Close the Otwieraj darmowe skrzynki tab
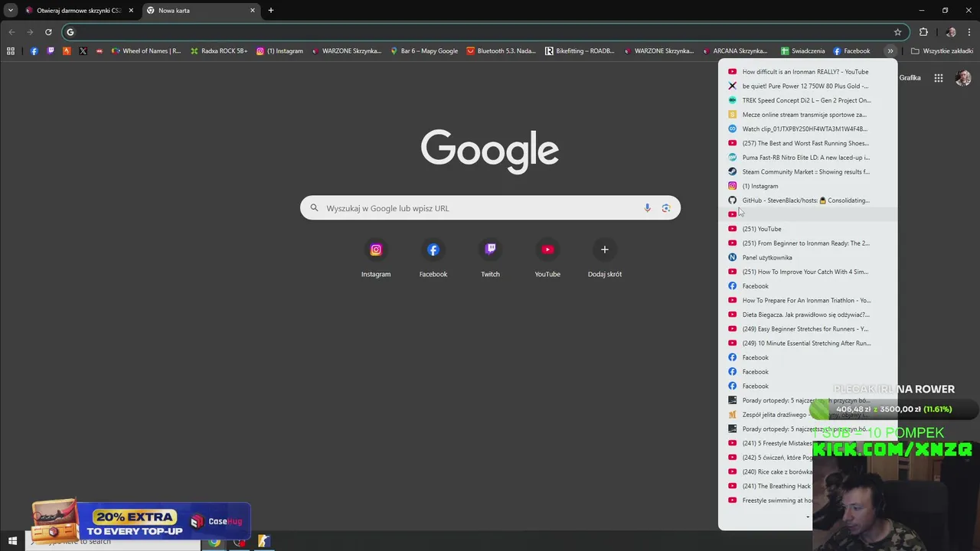 click(x=131, y=11)
